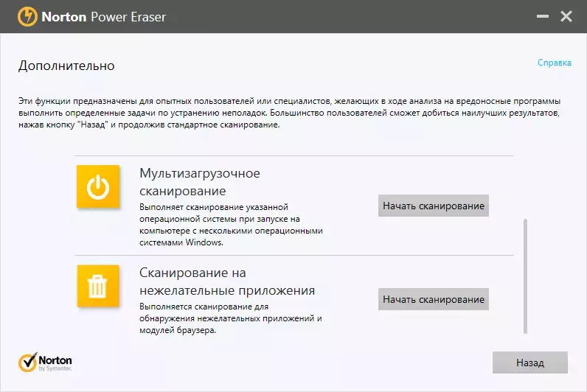
Task: Click the Дополнительно page title
Action: click(x=66, y=66)
